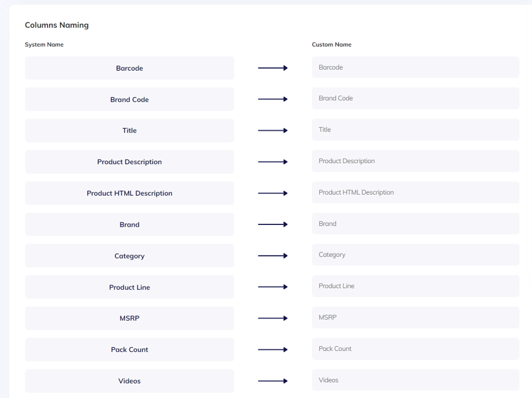The image size is (532, 398).
Task: Focus the Pack Count custom name input
Action: point(415,349)
